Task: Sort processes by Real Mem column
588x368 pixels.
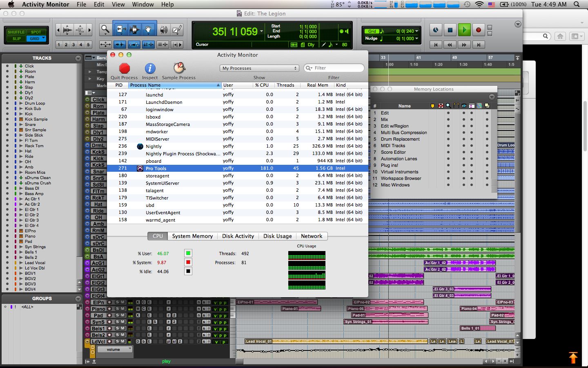Action: (x=317, y=85)
